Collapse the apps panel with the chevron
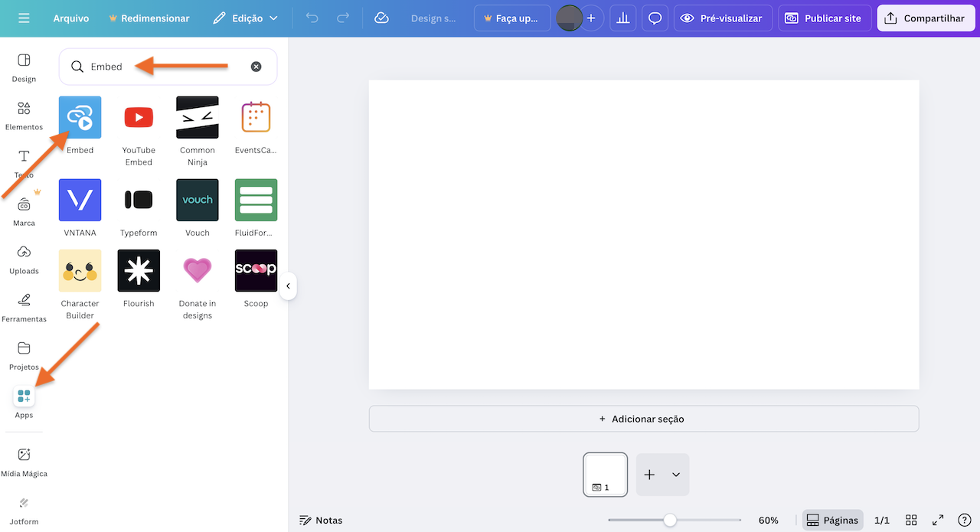Viewport: 980px width, 532px height. tap(289, 286)
